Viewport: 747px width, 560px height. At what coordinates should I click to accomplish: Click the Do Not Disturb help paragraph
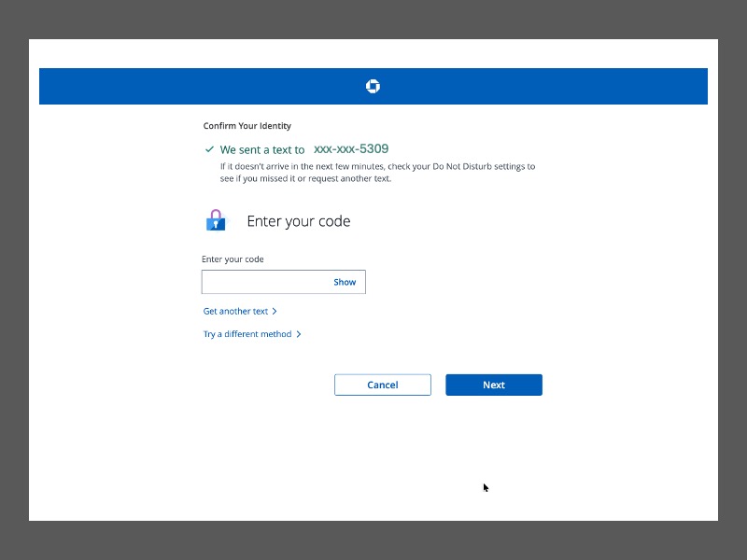coord(377,173)
